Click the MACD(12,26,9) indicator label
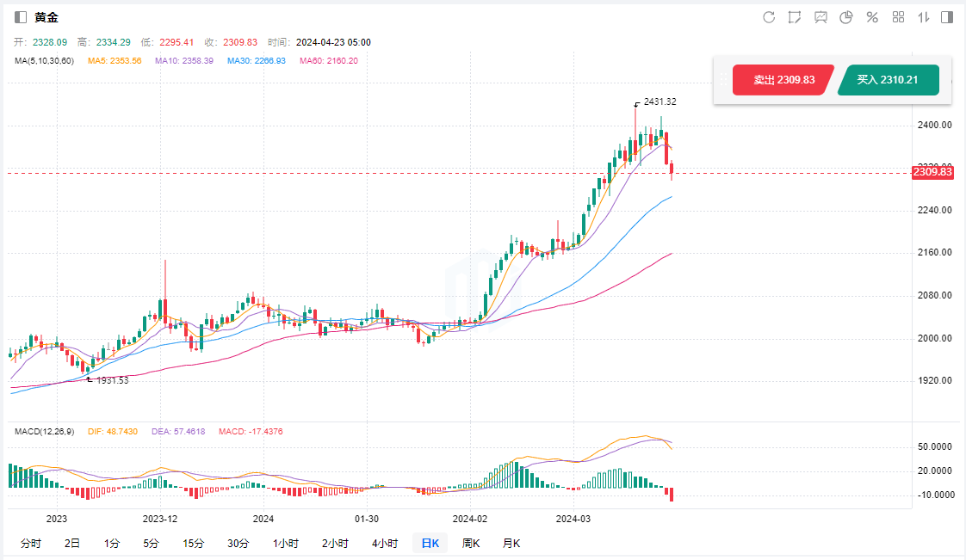966x560 pixels. (x=44, y=431)
